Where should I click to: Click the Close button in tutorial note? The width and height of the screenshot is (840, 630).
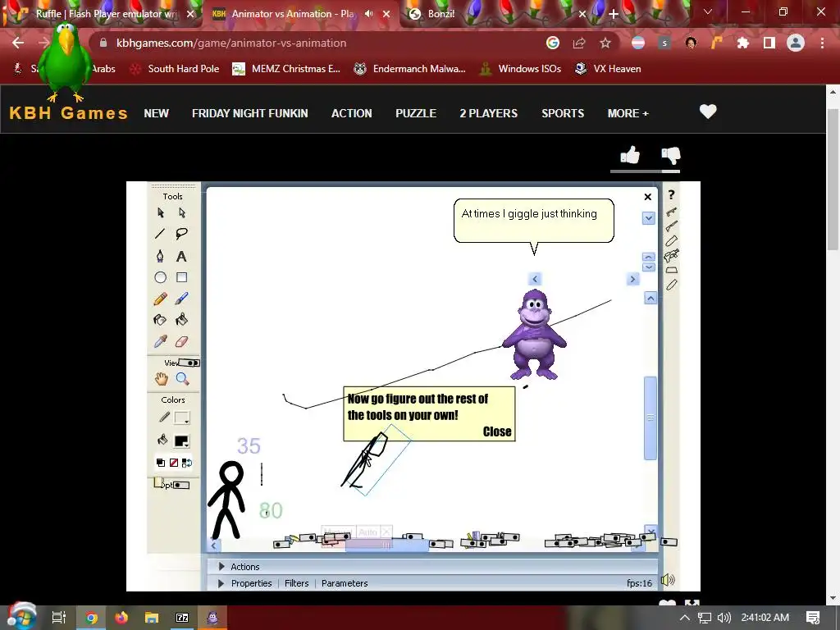point(497,431)
